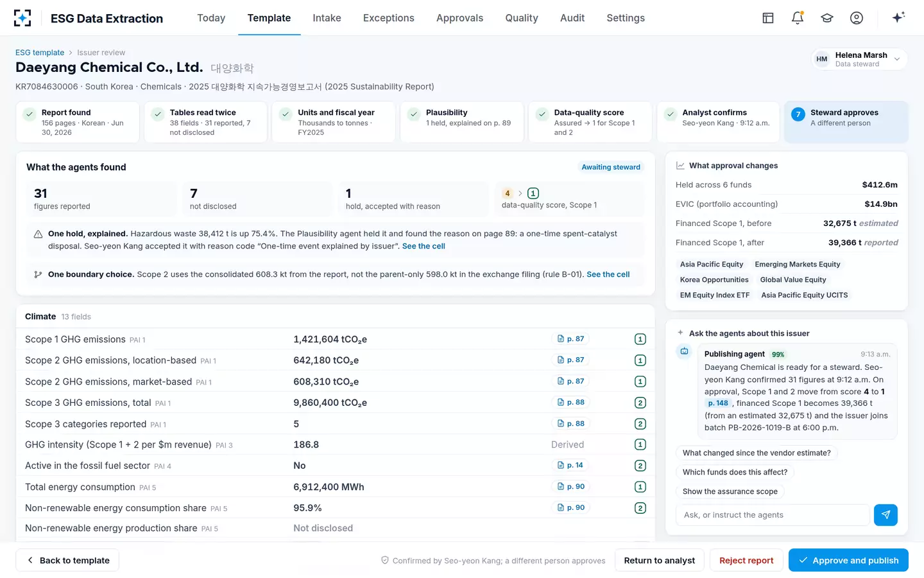Open the Audit tab
The image size is (924, 578).
(x=572, y=18)
